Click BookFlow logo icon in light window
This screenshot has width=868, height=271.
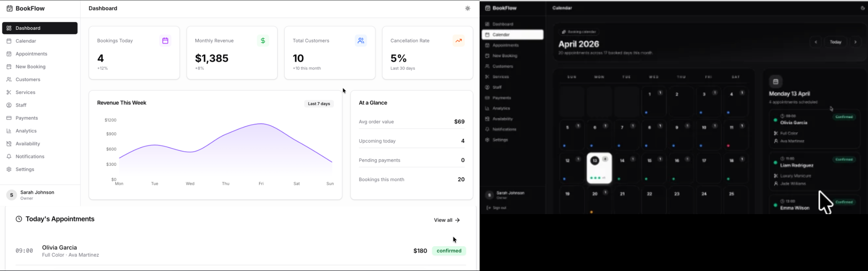pos(9,8)
